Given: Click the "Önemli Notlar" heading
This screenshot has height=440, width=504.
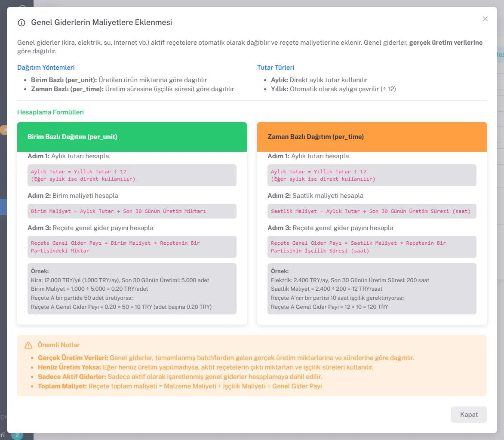Looking at the screenshot, I should 58,345.
